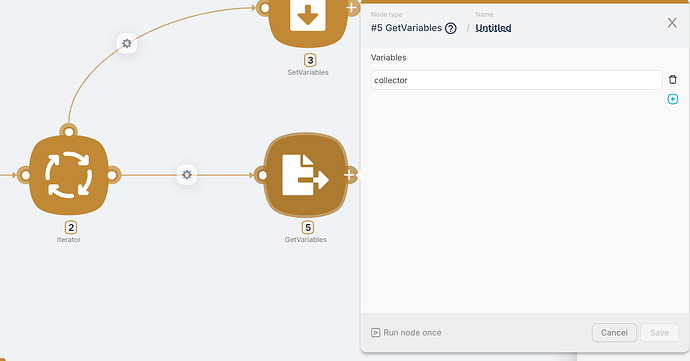Run node once

click(x=406, y=332)
